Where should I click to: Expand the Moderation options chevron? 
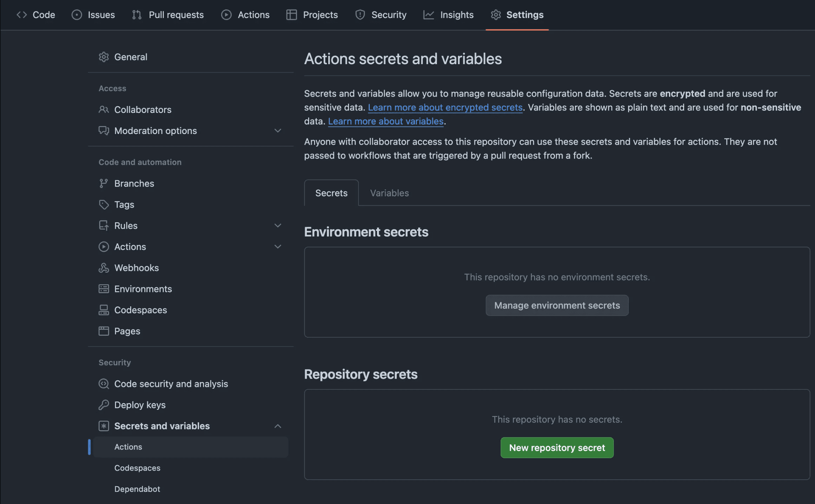278,131
